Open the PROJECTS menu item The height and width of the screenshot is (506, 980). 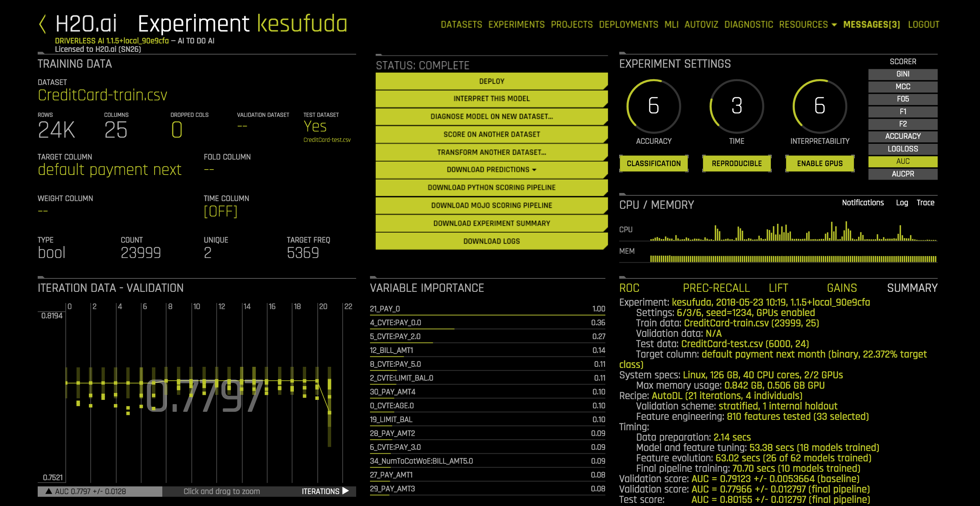click(572, 25)
